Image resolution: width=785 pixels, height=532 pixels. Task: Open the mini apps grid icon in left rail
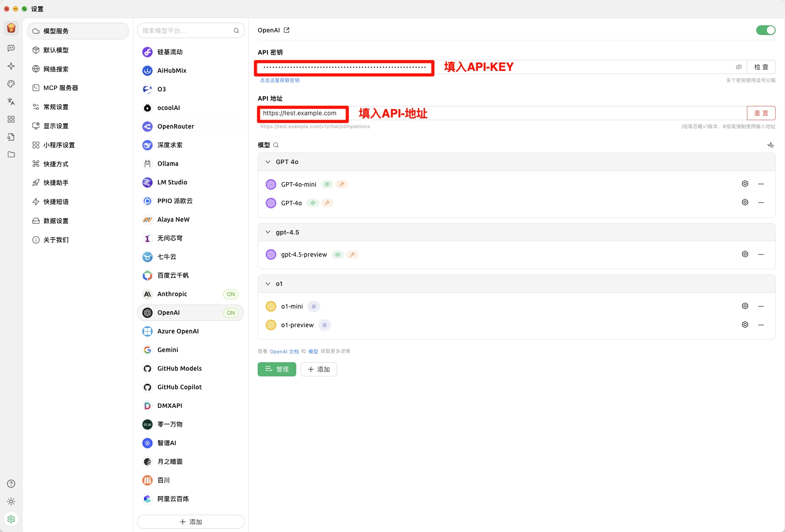tap(11, 119)
